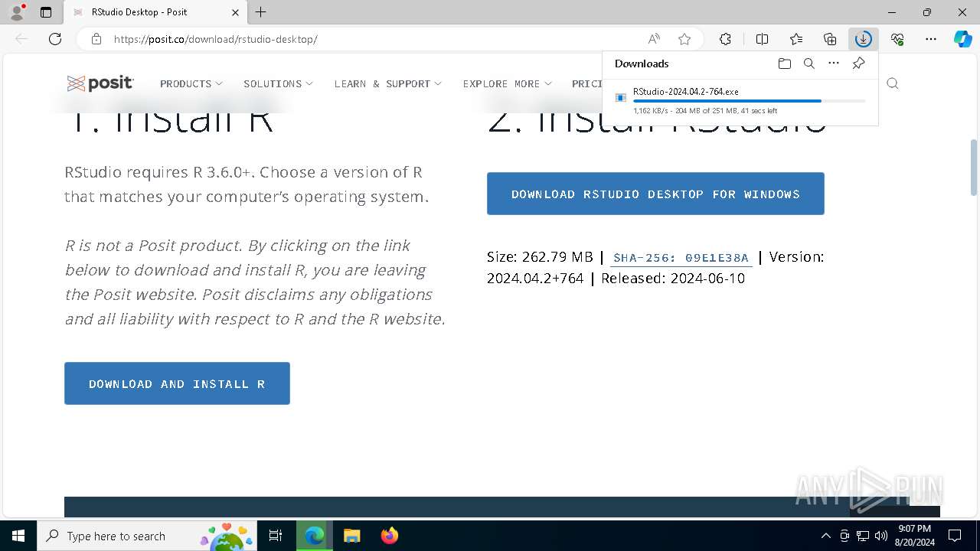Open Collections icon
The height and width of the screenshot is (551, 980).
pos(830,39)
